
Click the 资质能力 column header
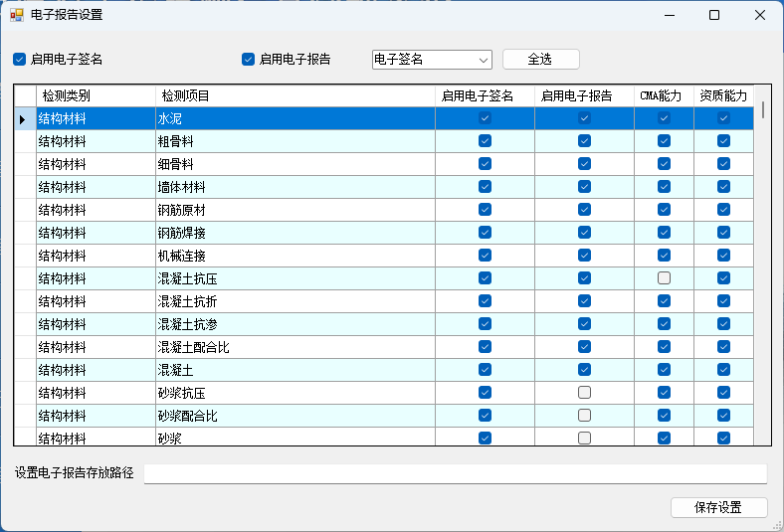pos(722,95)
